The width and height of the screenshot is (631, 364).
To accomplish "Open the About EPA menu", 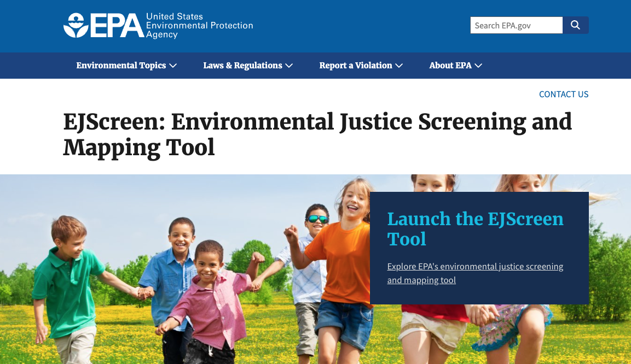I will [x=455, y=66].
